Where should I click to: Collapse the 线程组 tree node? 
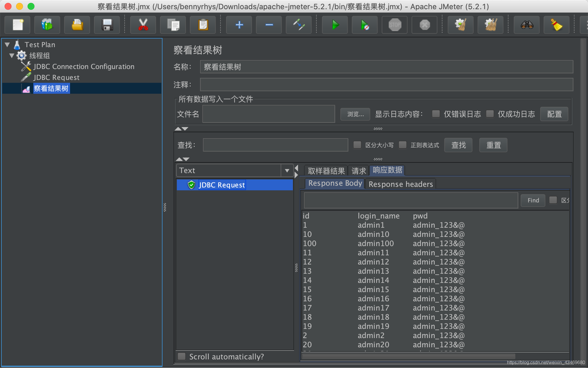click(x=12, y=55)
